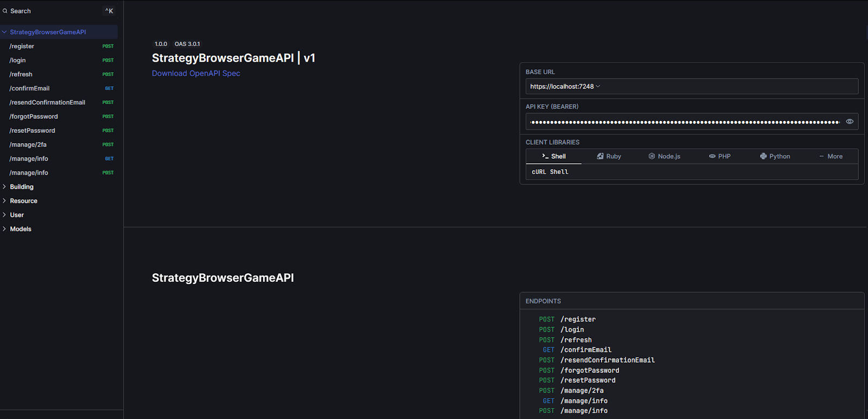Screen dimensions: 868x419
Task: Click POST /resetPassword in Endpoints list
Action: click(577, 380)
